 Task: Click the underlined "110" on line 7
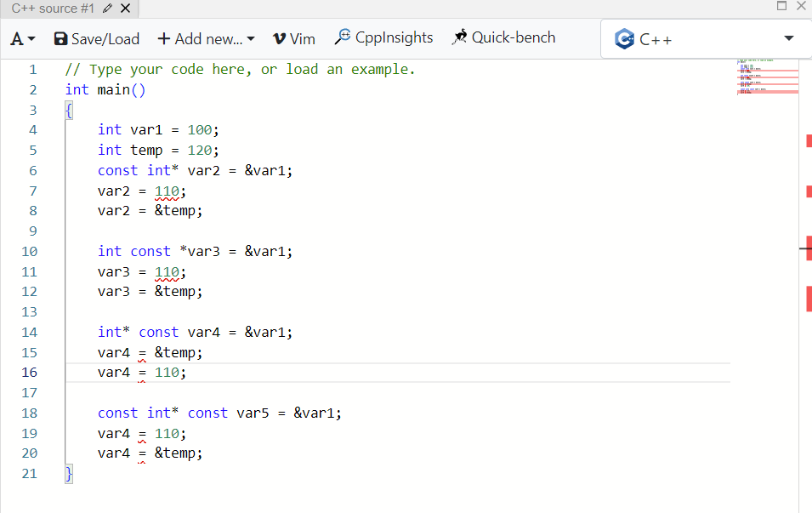click(168, 191)
